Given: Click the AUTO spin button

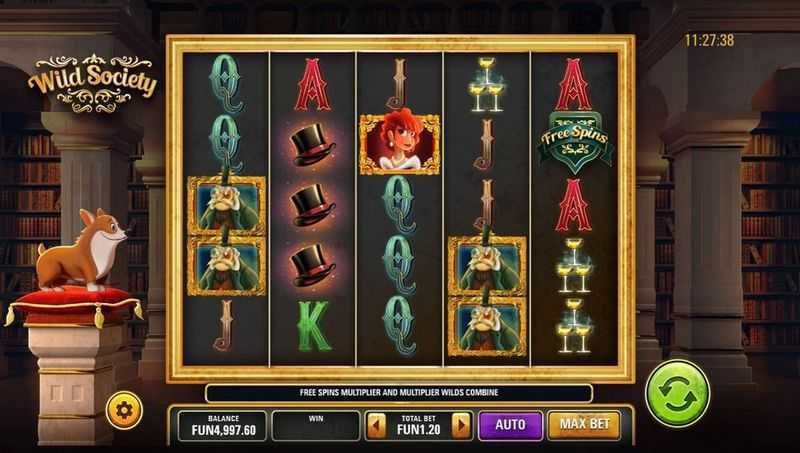Looking at the screenshot, I should click(510, 425).
